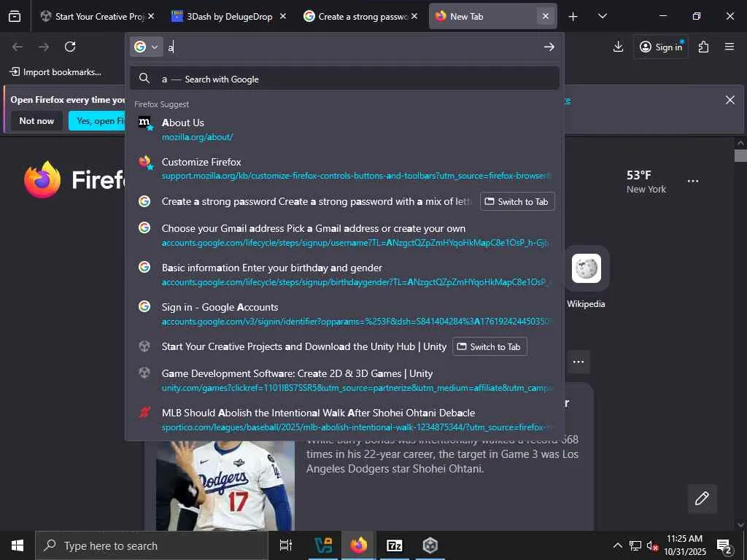
Task: Open Choose your Gmail address suggestion
Action: click(x=344, y=236)
